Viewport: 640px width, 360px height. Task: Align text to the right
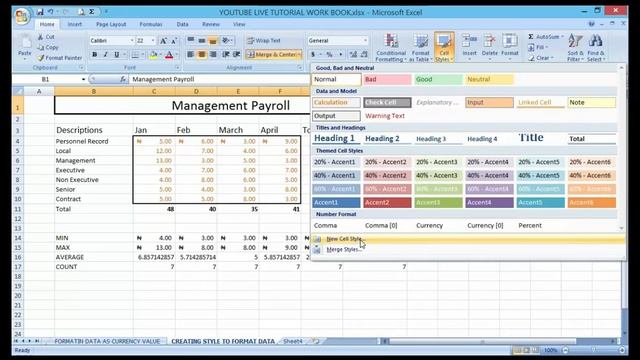(x=213, y=54)
